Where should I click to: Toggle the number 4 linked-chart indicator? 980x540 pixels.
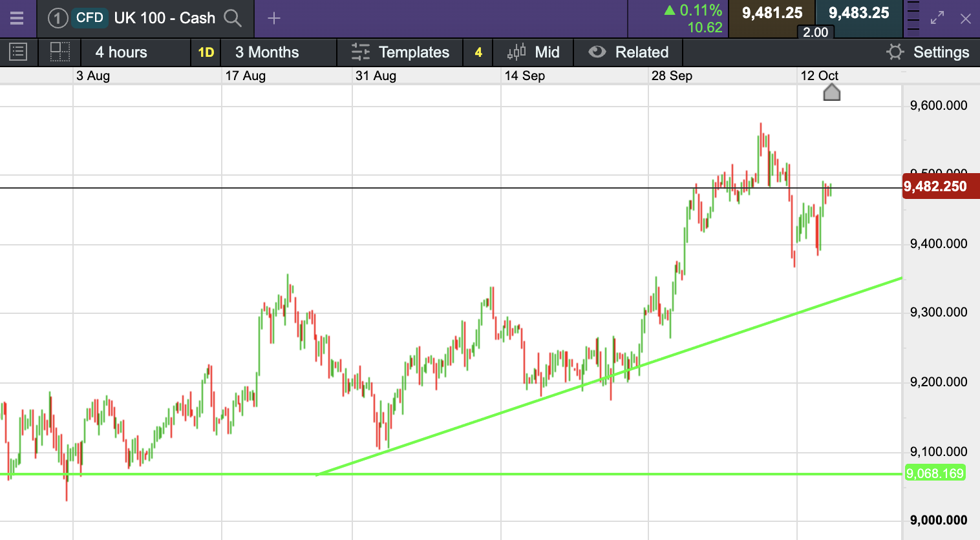(478, 52)
